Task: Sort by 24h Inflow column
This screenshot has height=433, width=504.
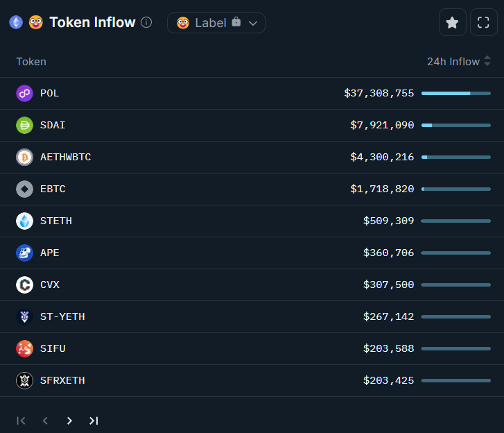Action: pos(458,62)
